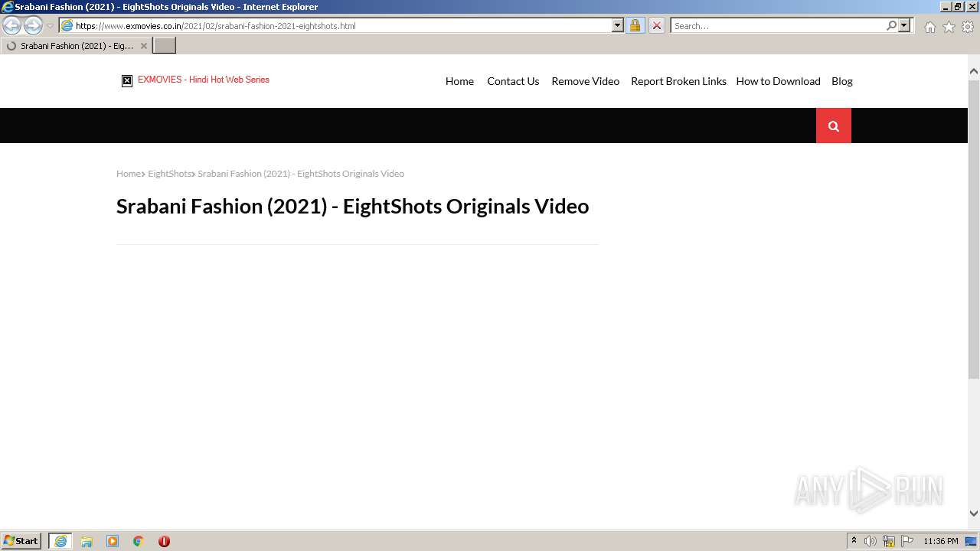Click the 11:36 PM system clock
This screenshot has height=551, width=980.
tap(940, 541)
